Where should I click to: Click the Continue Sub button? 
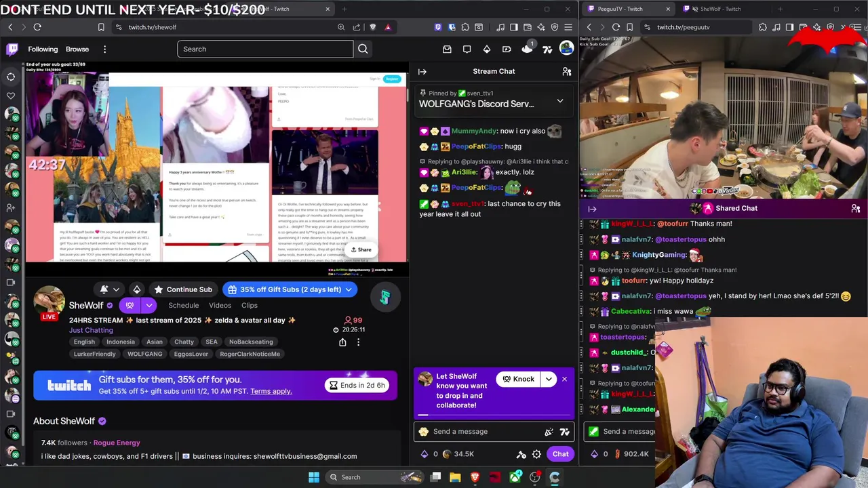coord(183,289)
